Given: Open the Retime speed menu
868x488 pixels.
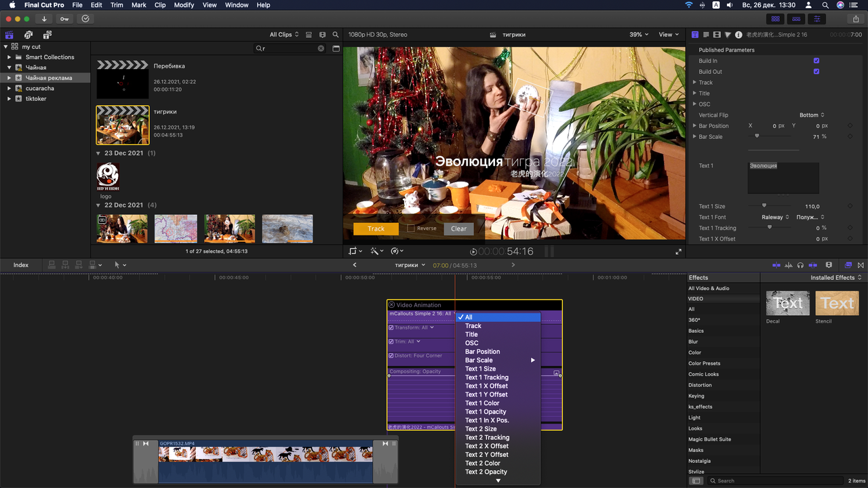Looking at the screenshot, I should coord(396,251).
